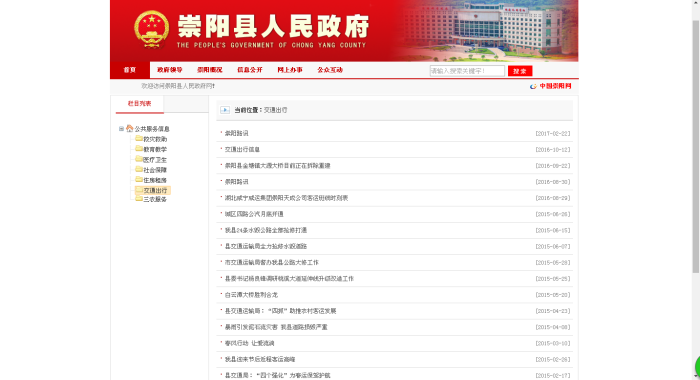
Task: Switch to the 栏目列表 sidebar tab
Action: (139, 104)
